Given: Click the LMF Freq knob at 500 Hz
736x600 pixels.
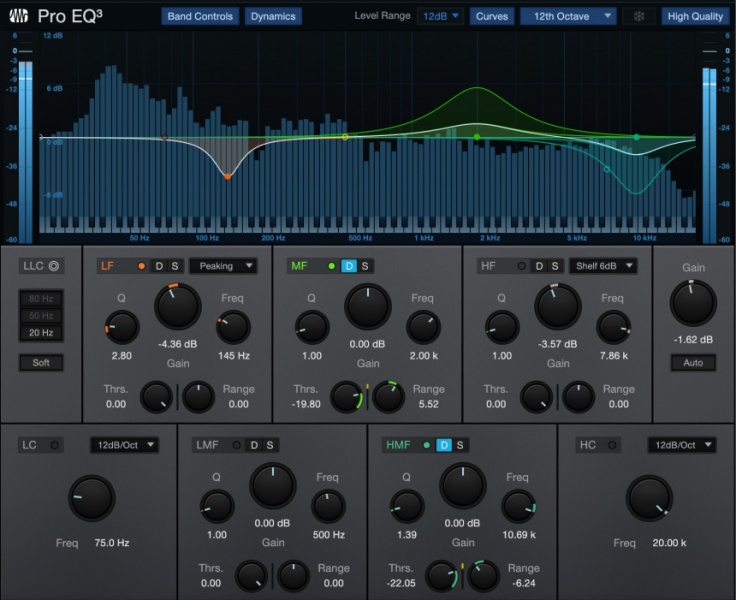Looking at the screenshot, I should [x=329, y=507].
